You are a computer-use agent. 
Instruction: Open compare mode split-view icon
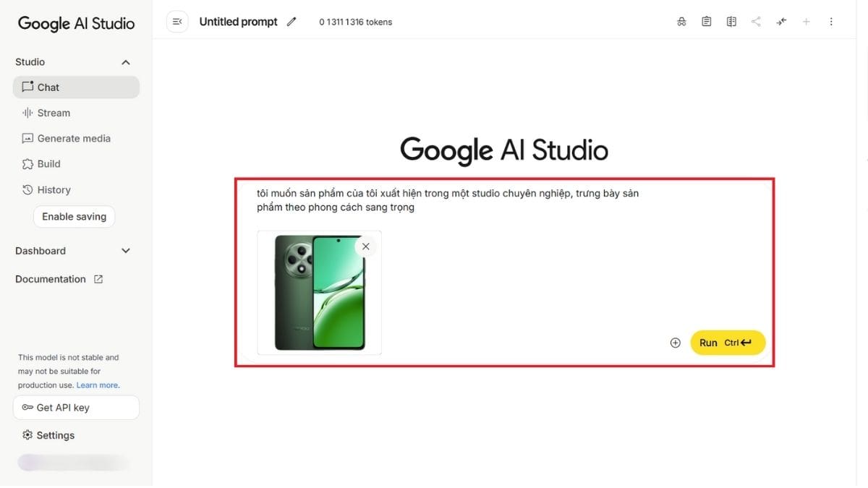click(x=731, y=22)
